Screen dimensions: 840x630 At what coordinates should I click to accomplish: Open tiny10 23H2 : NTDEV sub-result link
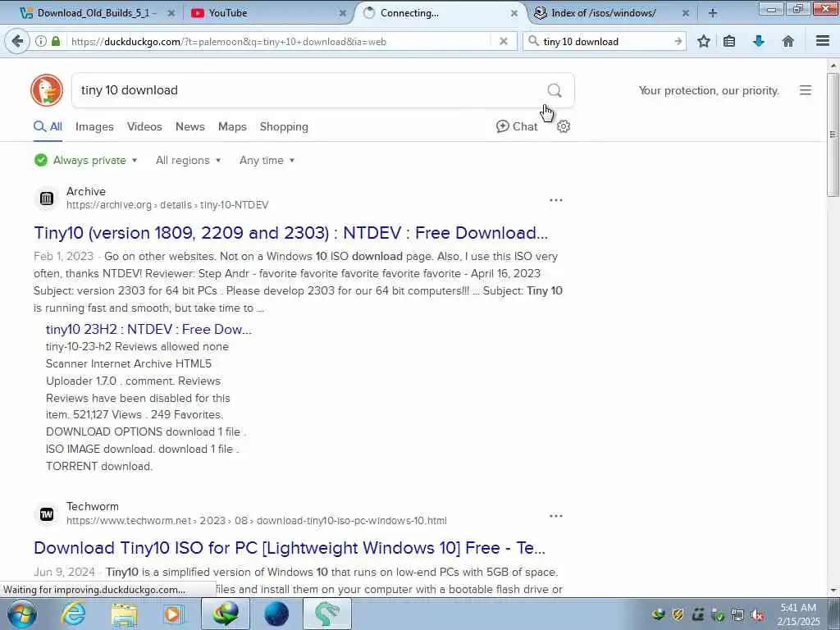(x=148, y=329)
